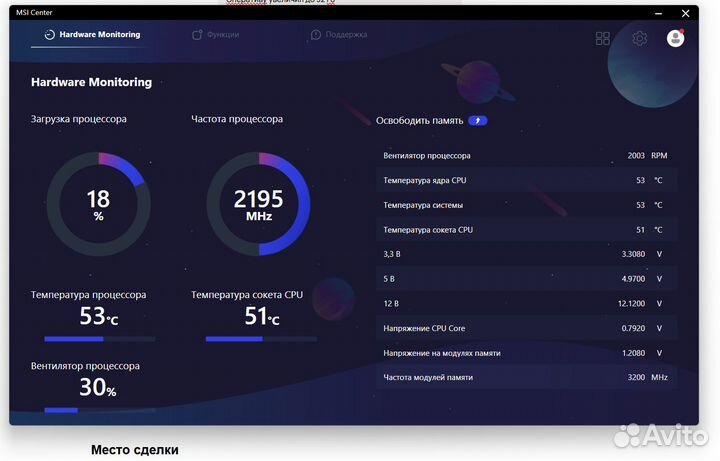Click the Поддержка chat icon
This screenshot has width=720, height=461.
click(316, 34)
